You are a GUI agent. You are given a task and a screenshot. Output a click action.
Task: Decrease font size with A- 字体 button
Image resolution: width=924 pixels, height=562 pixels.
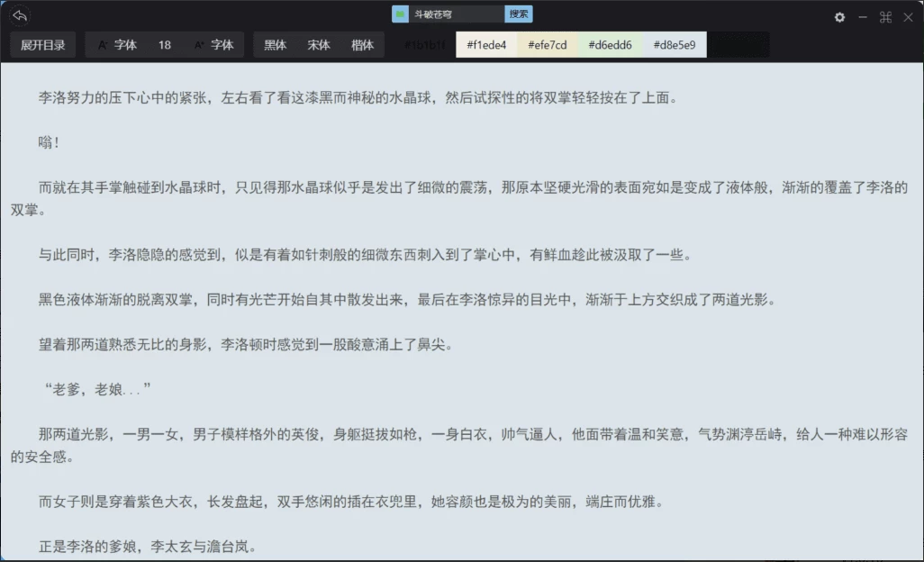(118, 45)
